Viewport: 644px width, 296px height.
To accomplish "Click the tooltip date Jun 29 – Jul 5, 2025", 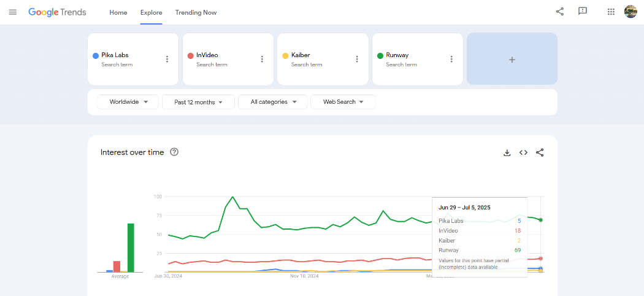I will (x=464, y=208).
